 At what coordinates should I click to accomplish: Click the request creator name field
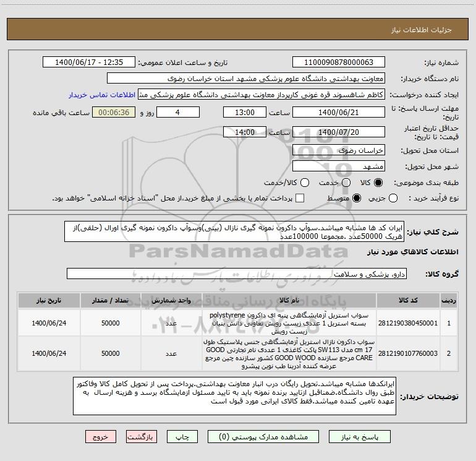(261, 95)
